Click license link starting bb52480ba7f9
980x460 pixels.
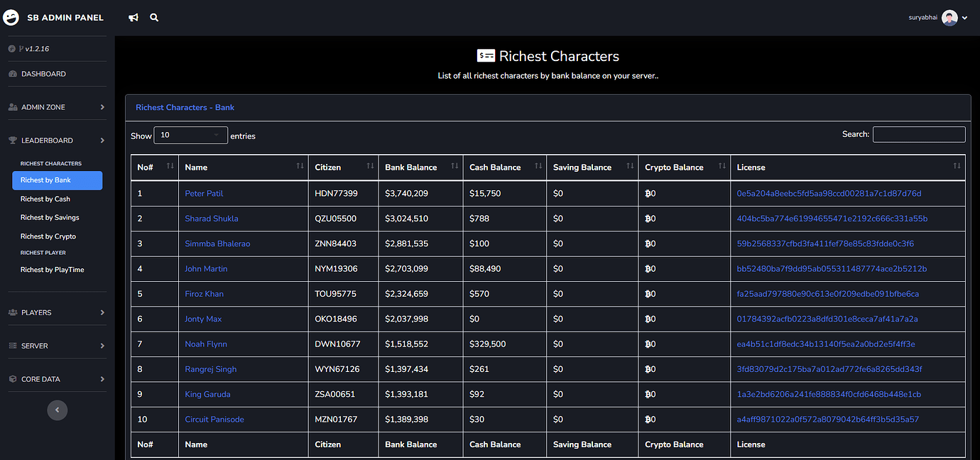point(832,269)
